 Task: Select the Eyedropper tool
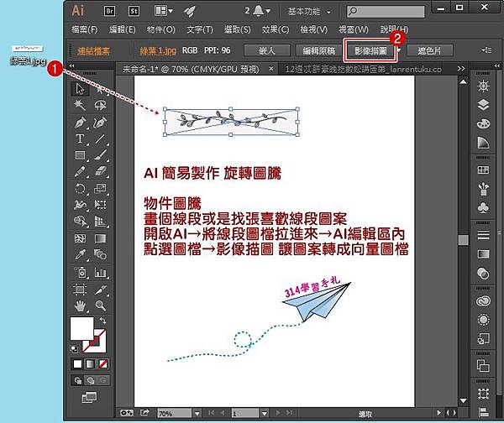point(81,255)
